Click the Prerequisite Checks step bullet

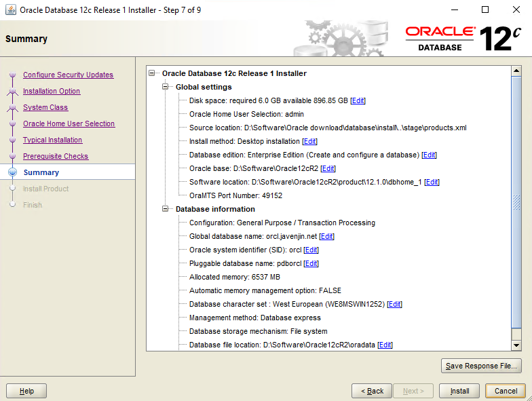[12, 156]
